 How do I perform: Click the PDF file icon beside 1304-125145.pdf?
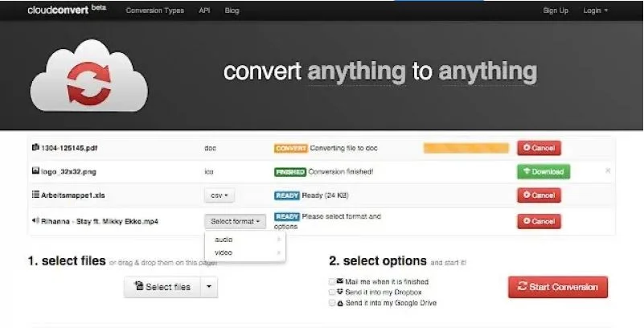pos(35,148)
